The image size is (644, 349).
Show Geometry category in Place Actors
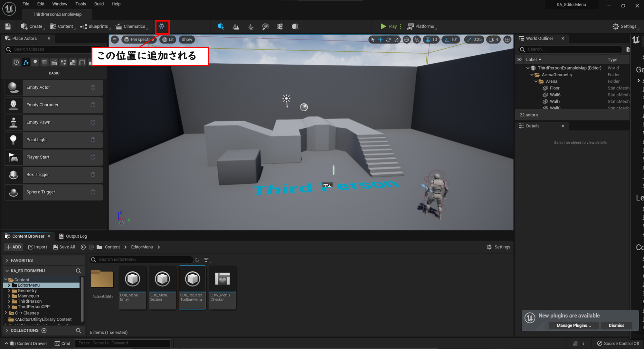[73, 62]
